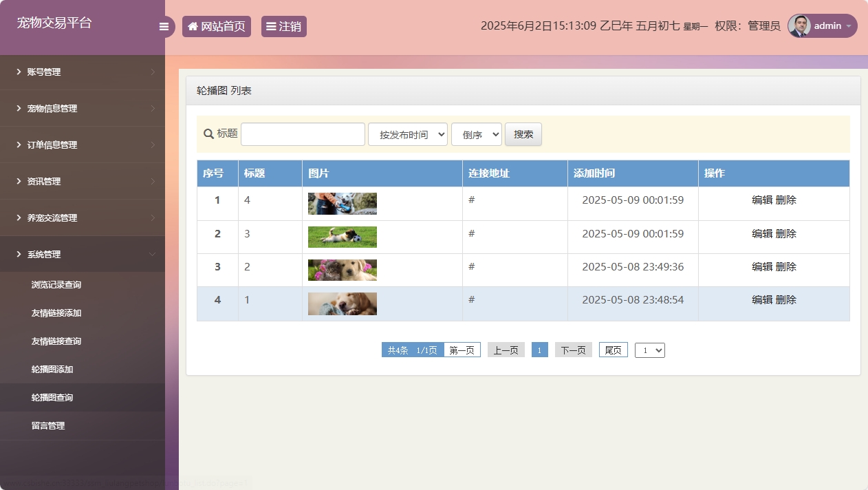This screenshot has height=490, width=868.
Task: Click the 共4条 1/1页 pagination summary
Action: pyautogui.click(x=413, y=350)
